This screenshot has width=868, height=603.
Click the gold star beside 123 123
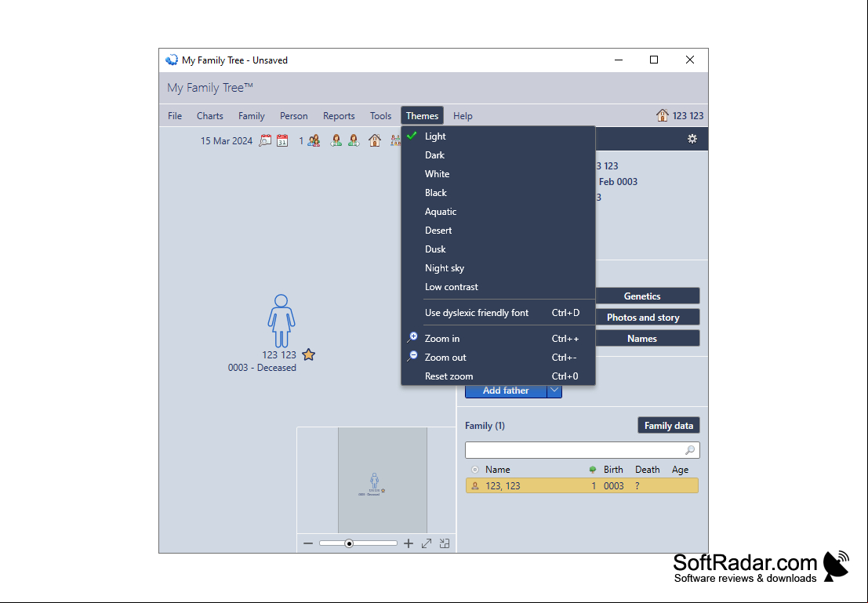coord(309,354)
